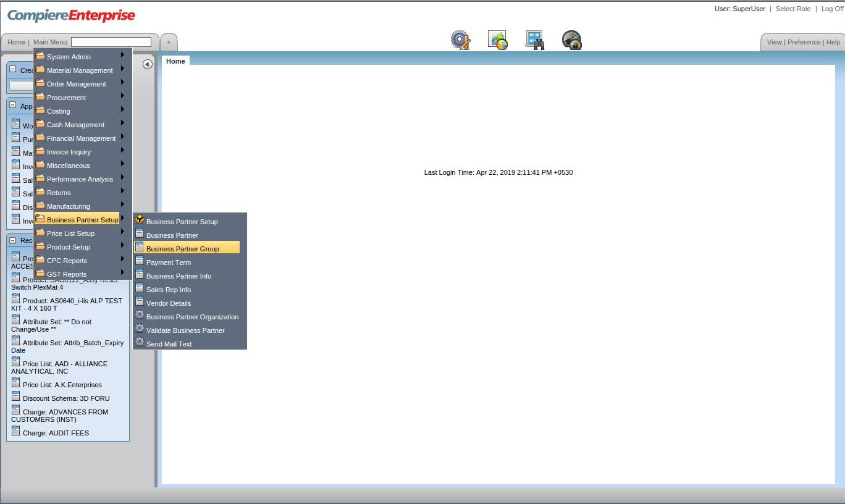
Task: Click the window icon next to Vendor Details
Action: tap(140, 301)
